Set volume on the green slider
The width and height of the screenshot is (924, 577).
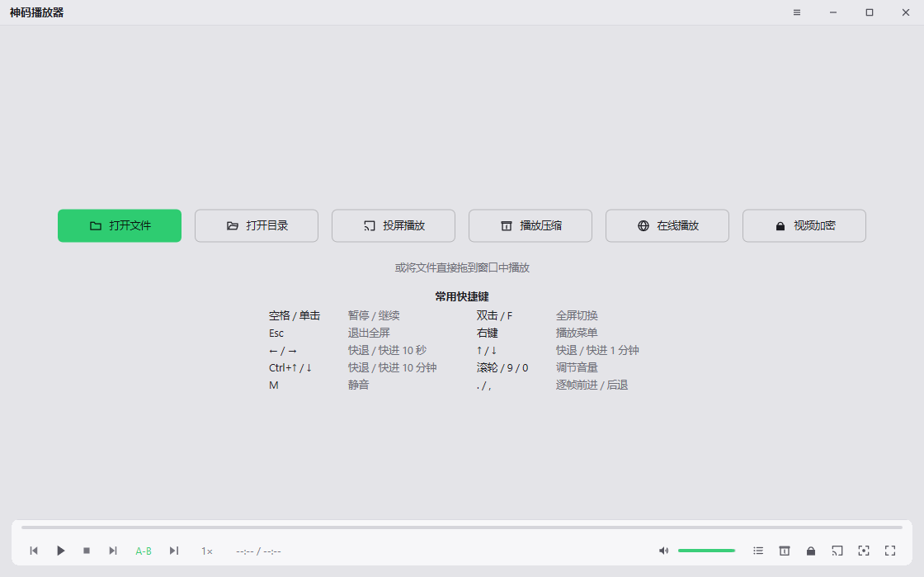(x=706, y=551)
